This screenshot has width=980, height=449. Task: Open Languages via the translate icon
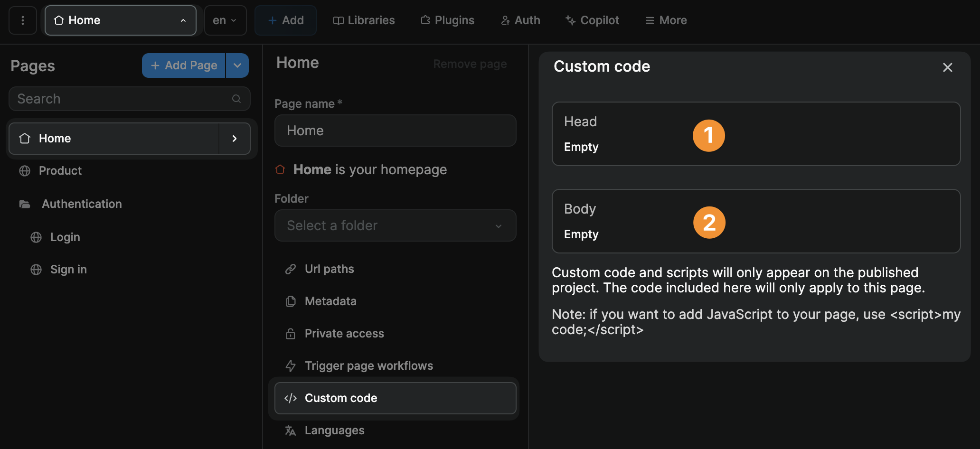coord(290,430)
